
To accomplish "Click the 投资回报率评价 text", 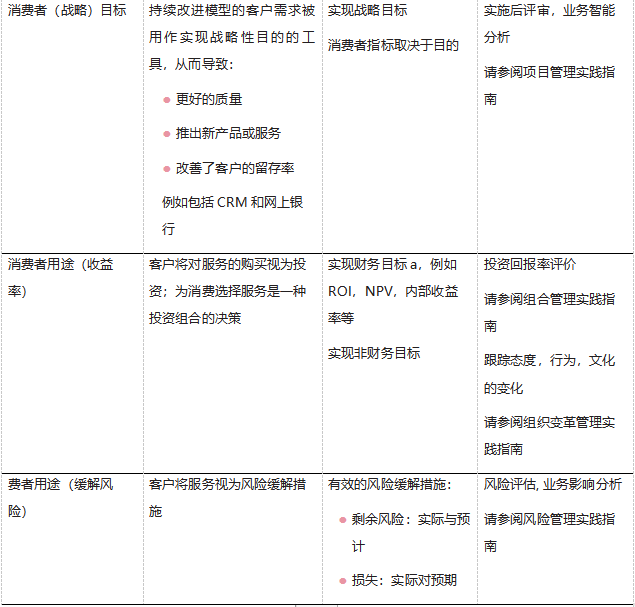I will [530, 265].
